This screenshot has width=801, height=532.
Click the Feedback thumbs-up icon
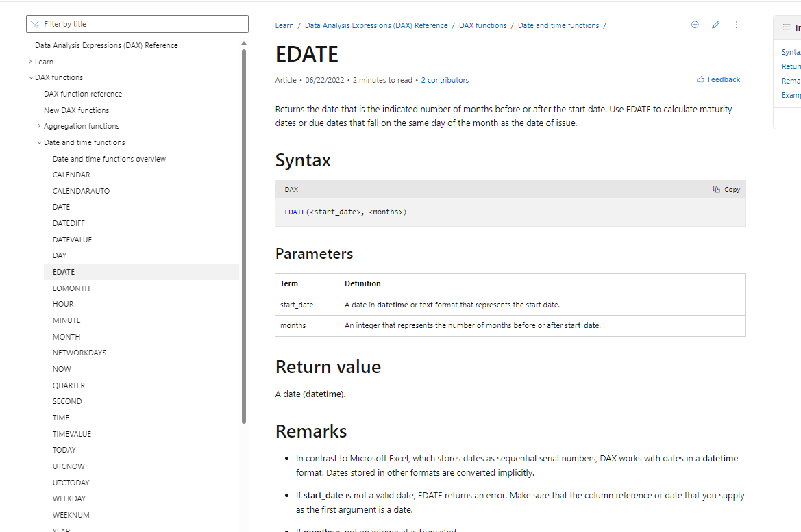tap(700, 79)
